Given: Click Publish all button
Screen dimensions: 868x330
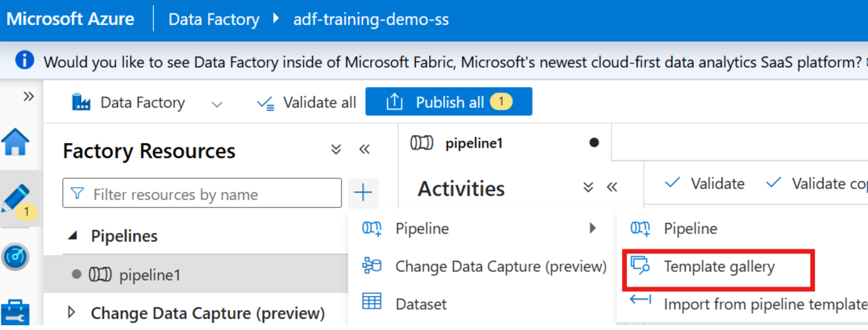Looking at the screenshot, I should 449,101.
